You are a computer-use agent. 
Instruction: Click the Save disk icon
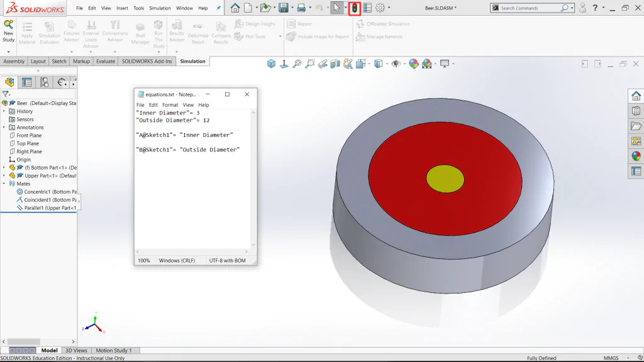[284, 8]
